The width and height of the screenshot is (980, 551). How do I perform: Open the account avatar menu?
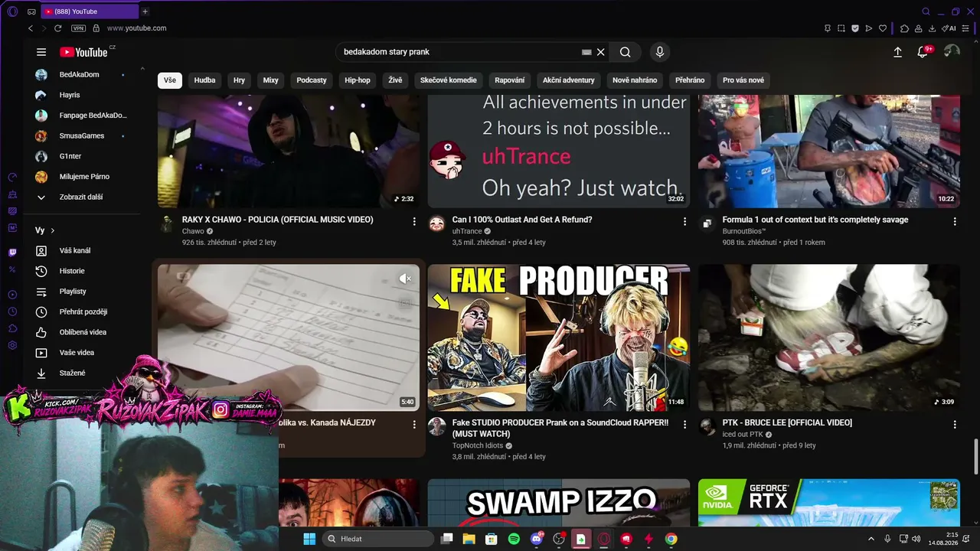[x=952, y=51]
